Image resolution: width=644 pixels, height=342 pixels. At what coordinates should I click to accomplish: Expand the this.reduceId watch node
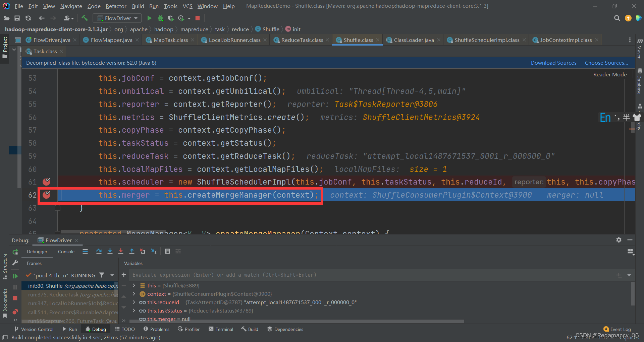click(134, 302)
